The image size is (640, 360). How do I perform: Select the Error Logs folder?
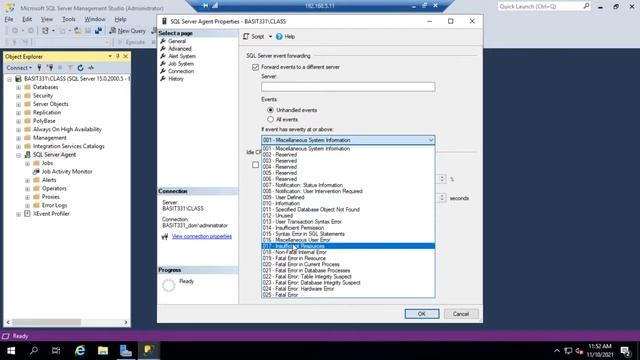54,205
